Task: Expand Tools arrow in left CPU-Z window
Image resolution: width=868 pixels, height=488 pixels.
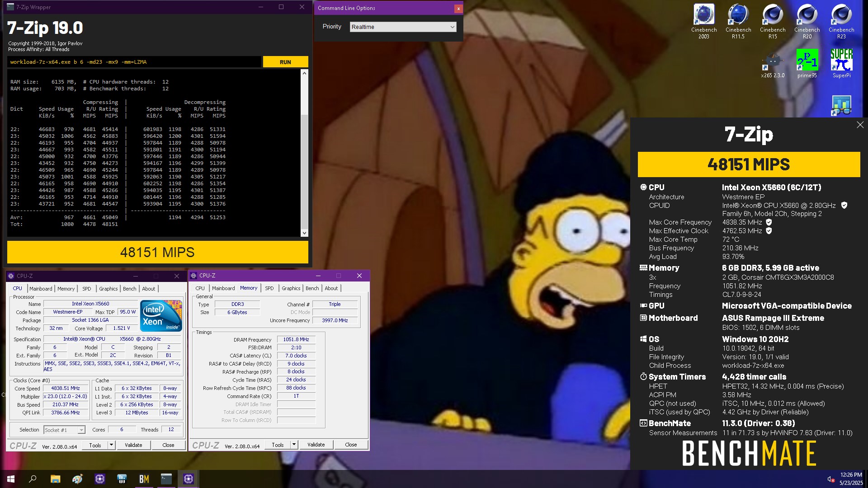Action: [111, 445]
